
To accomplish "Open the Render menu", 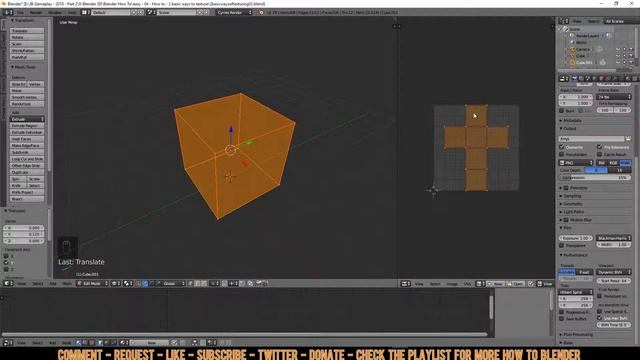I will pyautogui.click(x=36, y=12).
